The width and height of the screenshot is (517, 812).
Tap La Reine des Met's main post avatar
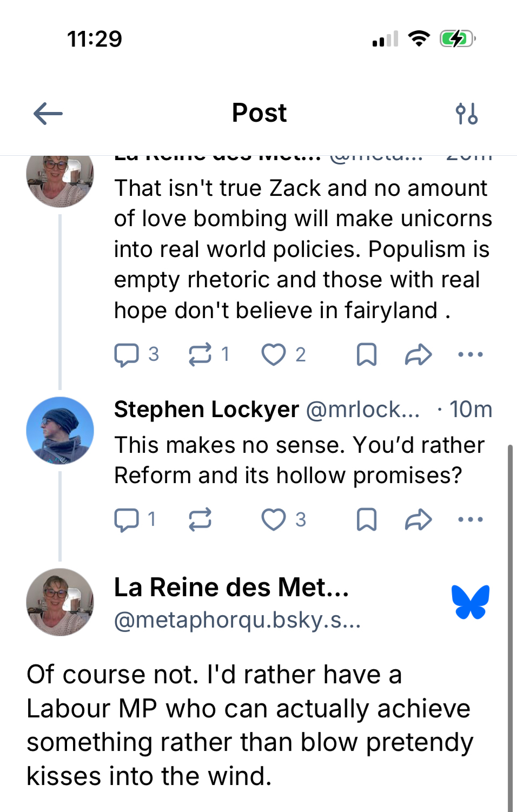pos(60,602)
